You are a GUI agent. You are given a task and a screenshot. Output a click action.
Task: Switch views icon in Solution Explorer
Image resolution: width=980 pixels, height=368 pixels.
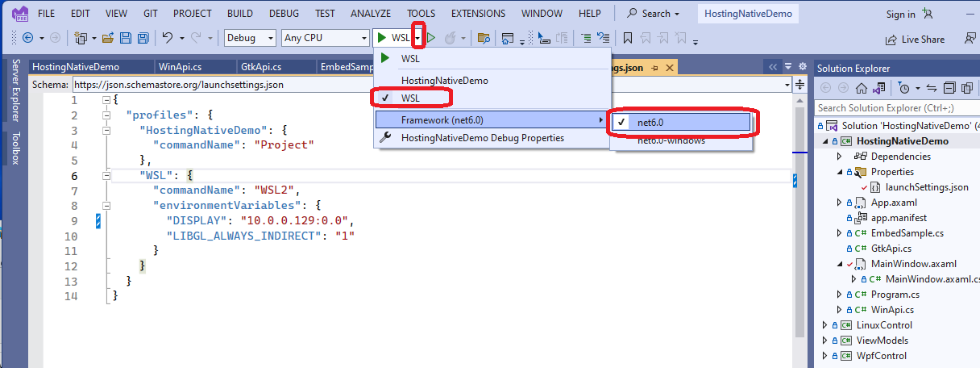pos(878,88)
